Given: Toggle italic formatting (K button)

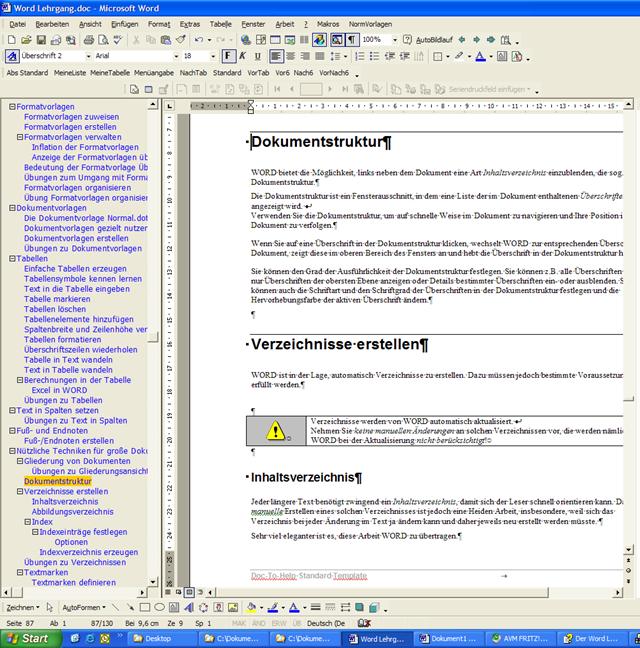Looking at the screenshot, I should coord(243,56).
